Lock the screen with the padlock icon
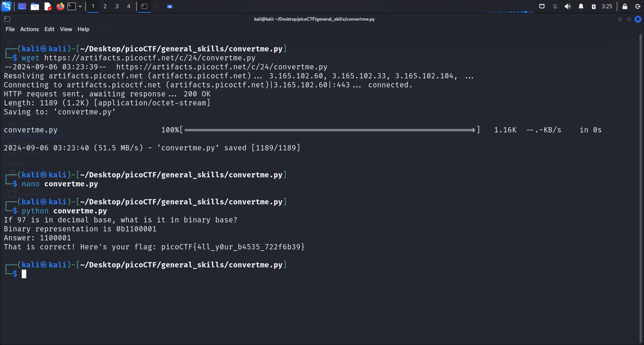This screenshot has width=644, height=345. click(625, 6)
